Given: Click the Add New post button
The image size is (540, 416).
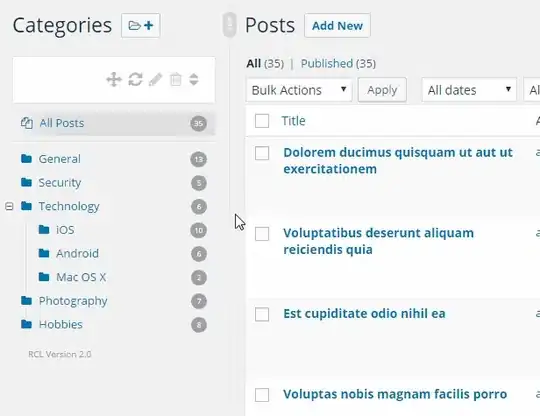Looking at the screenshot, I should 337,25.
